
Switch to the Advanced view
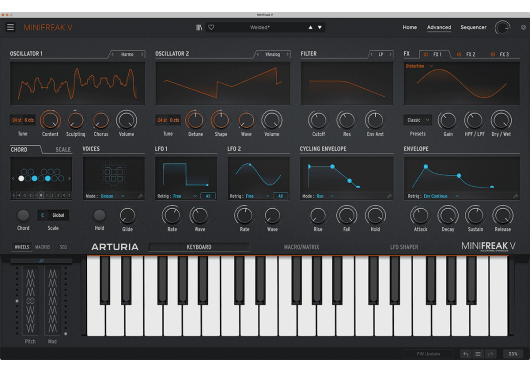click(439, 27)
